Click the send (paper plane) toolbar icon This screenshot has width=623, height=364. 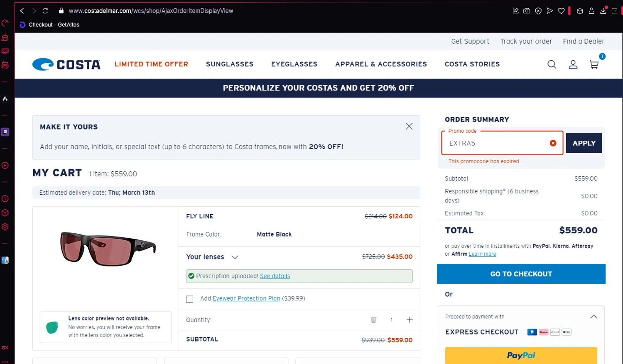pyautogui.click(x=549, y=11)
